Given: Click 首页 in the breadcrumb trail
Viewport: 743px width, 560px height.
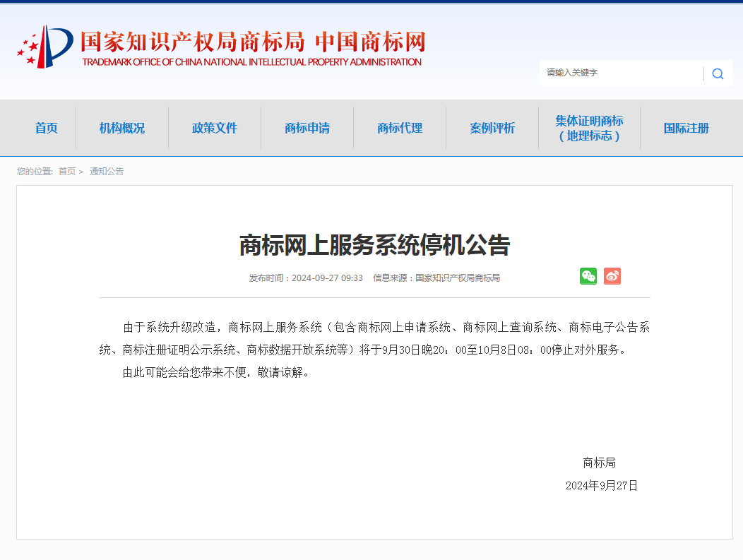Looking at the screenshot, I should (67, 171).
